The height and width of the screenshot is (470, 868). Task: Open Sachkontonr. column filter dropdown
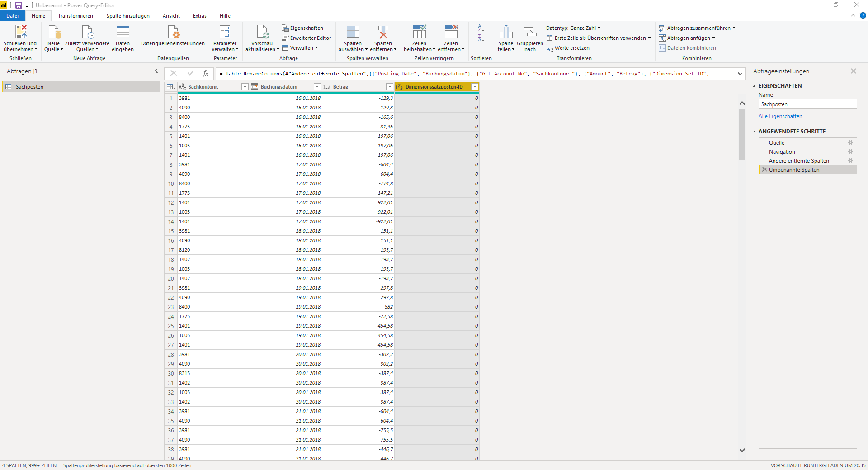click(245, 87)
